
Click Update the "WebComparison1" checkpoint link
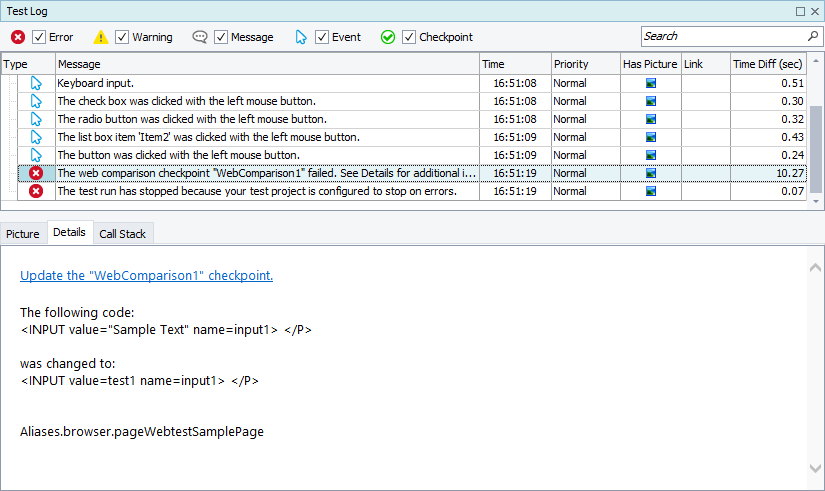[x=146, y=275]
